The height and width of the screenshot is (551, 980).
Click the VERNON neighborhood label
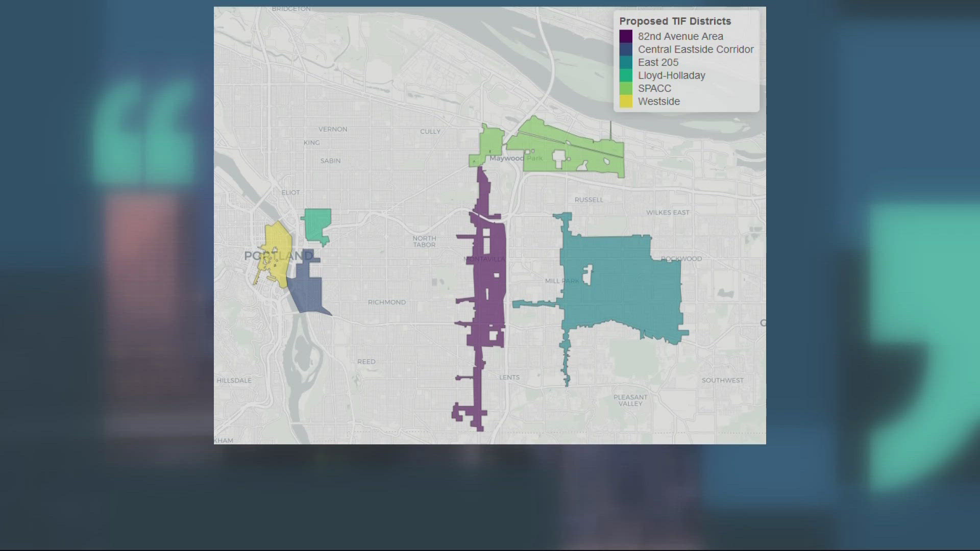tap(333, 130)
